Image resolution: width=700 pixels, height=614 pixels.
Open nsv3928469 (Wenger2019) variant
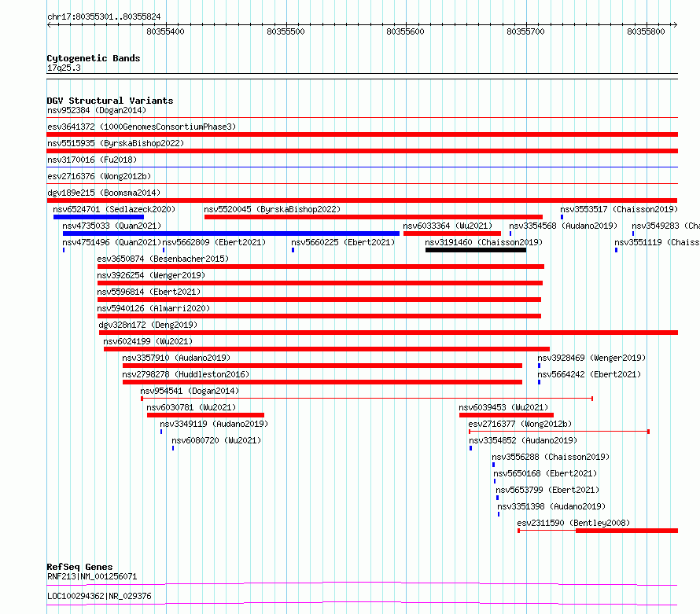click(591, 358)
